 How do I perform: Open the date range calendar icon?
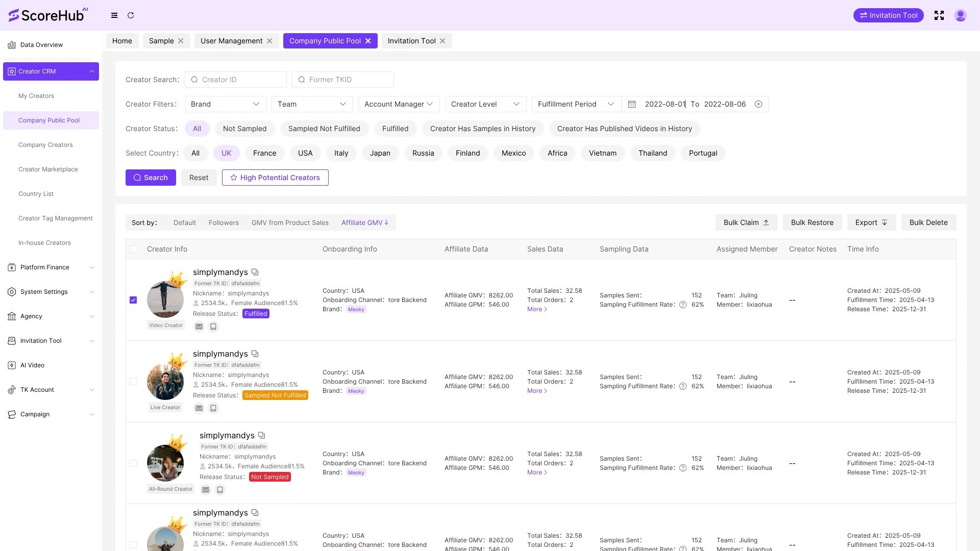pos(632,104)
